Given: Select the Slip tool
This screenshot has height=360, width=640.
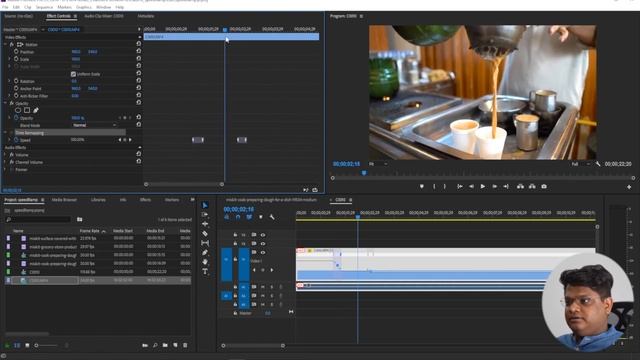Looking at the screenshot, I should (205, 243).
